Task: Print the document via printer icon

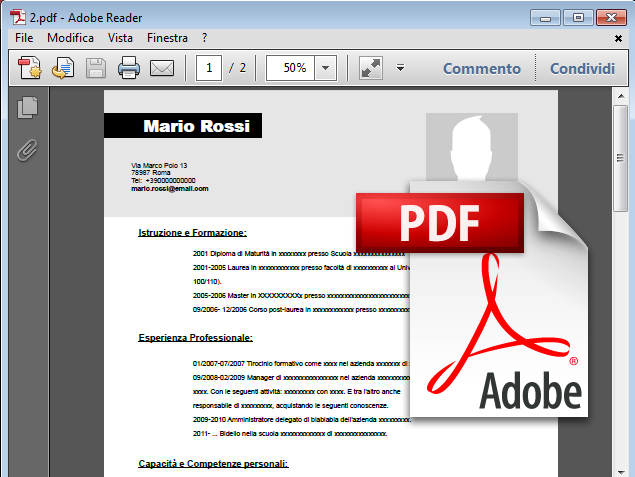Action: [x=129, y=68]
